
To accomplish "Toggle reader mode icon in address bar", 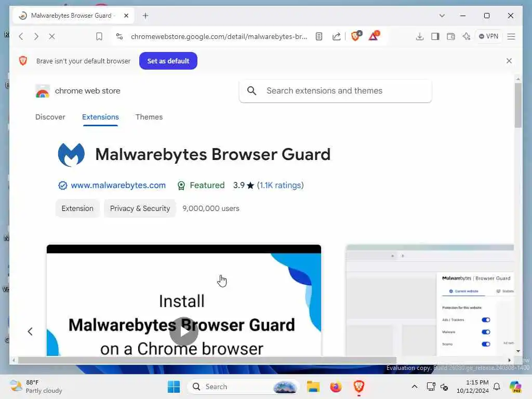I will pos(319,36).
